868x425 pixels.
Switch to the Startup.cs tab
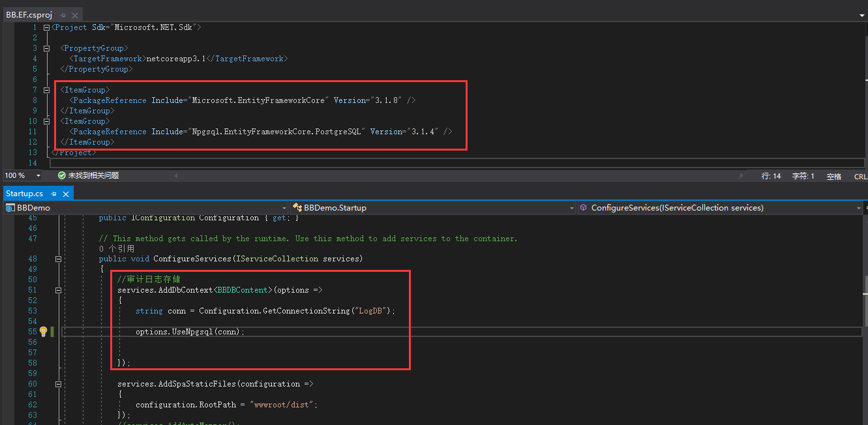25,194
